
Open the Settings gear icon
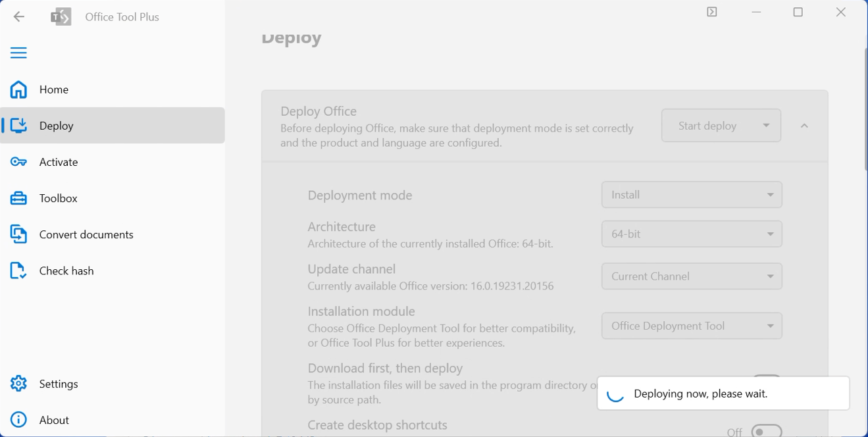pos(18,384)
